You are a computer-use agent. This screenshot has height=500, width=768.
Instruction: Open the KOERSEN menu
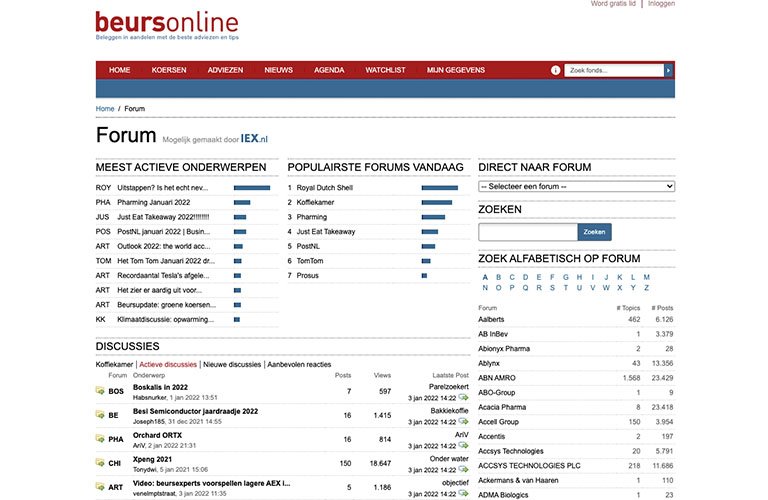pos(169,70)
